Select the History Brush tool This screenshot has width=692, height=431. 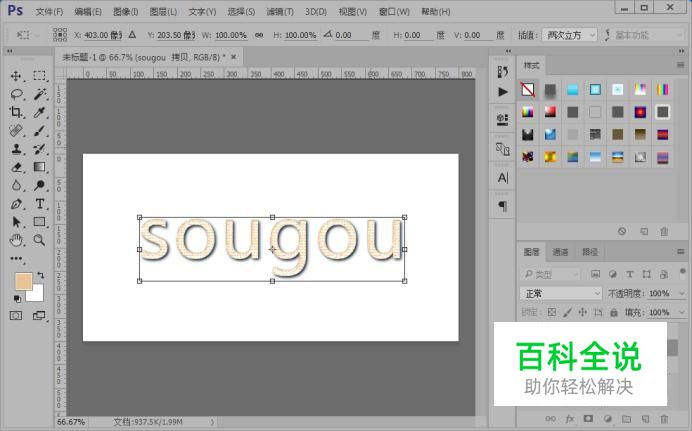pos(39,149)
